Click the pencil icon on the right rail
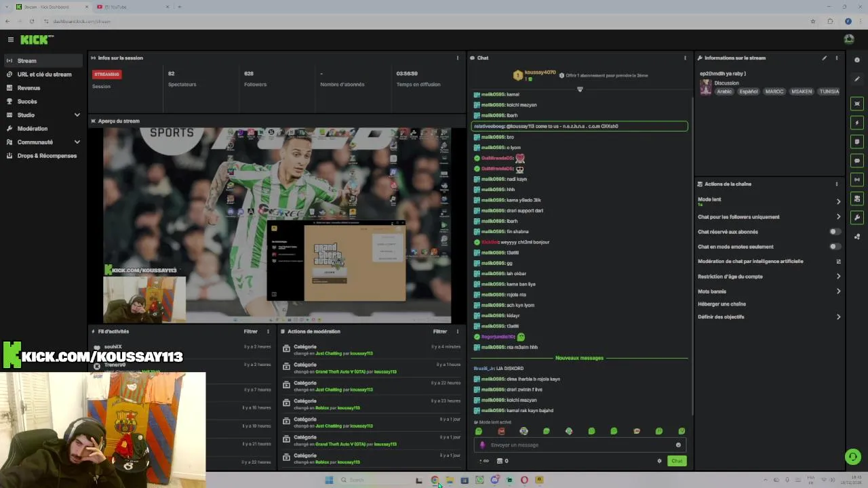The width and height of the screenshot is (868, 488). [x=857, y=79]
